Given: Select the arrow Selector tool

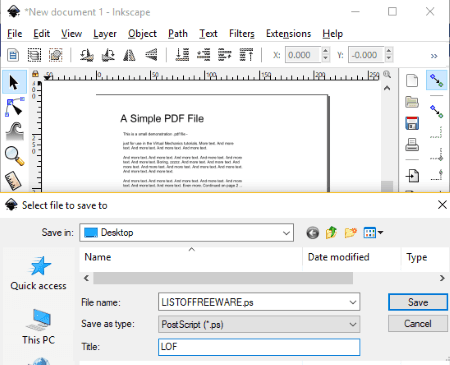Looking at the screenshot, I should tap(14, 82).
